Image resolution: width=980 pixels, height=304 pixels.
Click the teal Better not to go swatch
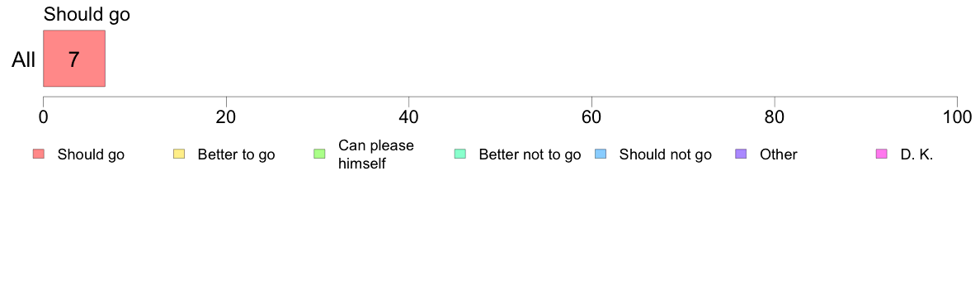[460, 154]
